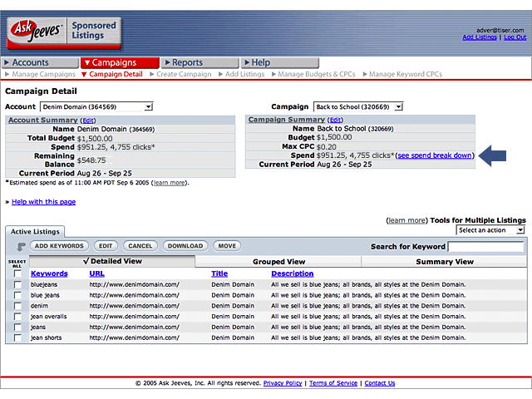Image resolution: width=532 pixels, height=399 pixels.
Task: Tick the jean overalls checkbox
Action: (x=17, y=317)
